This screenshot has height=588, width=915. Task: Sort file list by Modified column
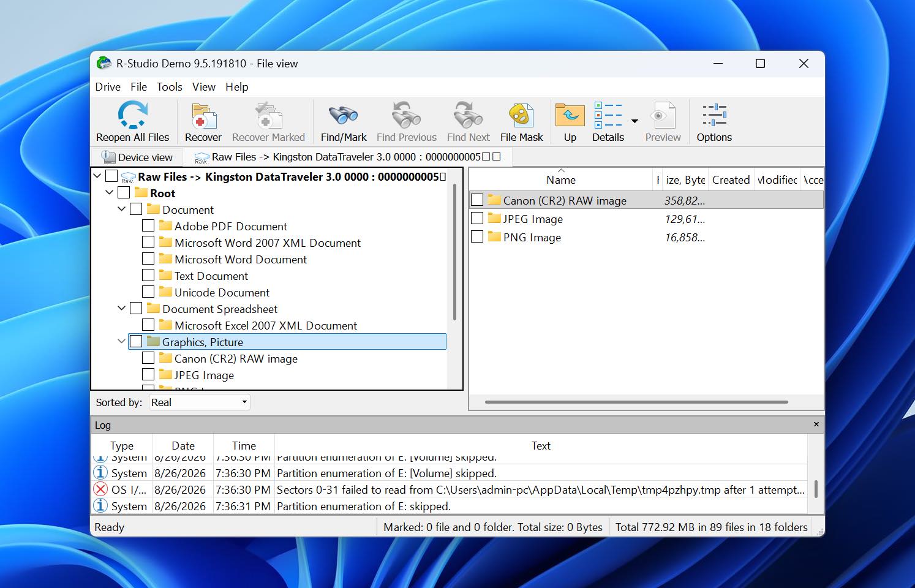click(x=777, y=180)
